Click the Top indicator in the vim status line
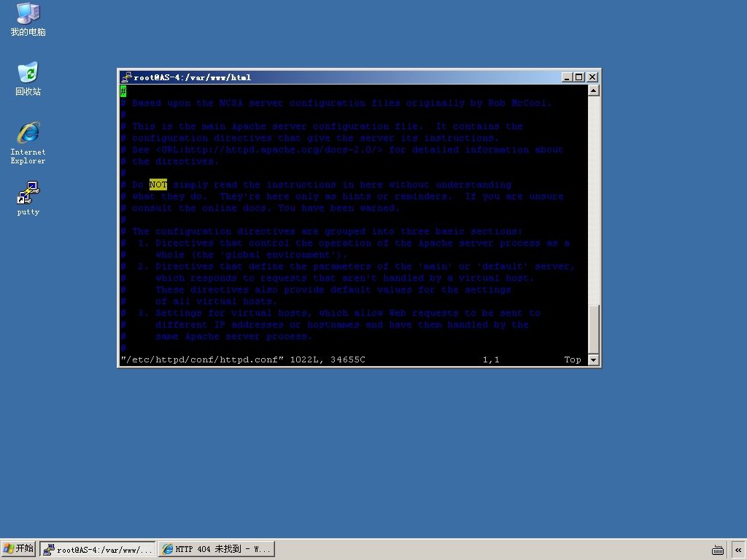 pyautogui.click(x=573, y=359)
